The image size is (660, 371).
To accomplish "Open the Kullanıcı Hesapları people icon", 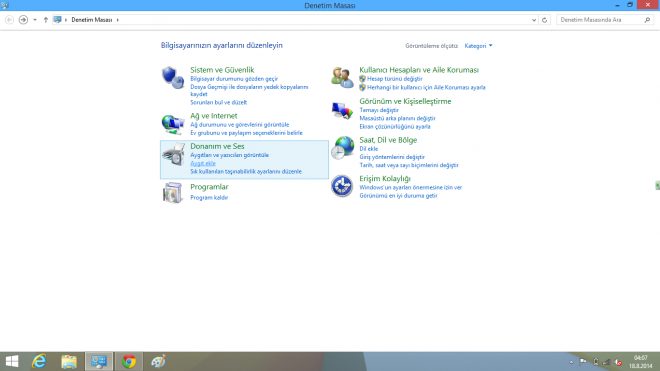I will pyautogui.click(x=342, y=77).
